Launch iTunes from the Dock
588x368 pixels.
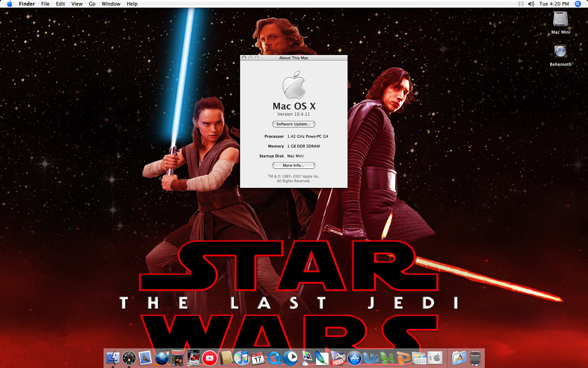(x=242, y=358)
